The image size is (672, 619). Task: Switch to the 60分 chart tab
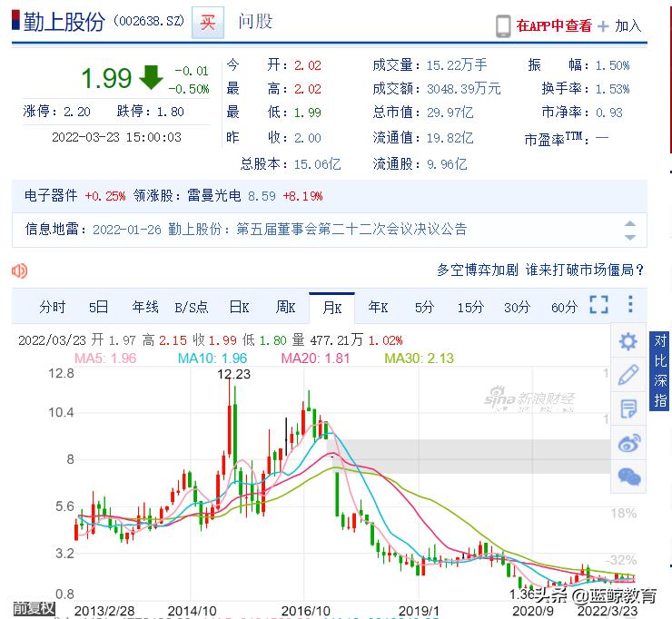click(564, 307)
